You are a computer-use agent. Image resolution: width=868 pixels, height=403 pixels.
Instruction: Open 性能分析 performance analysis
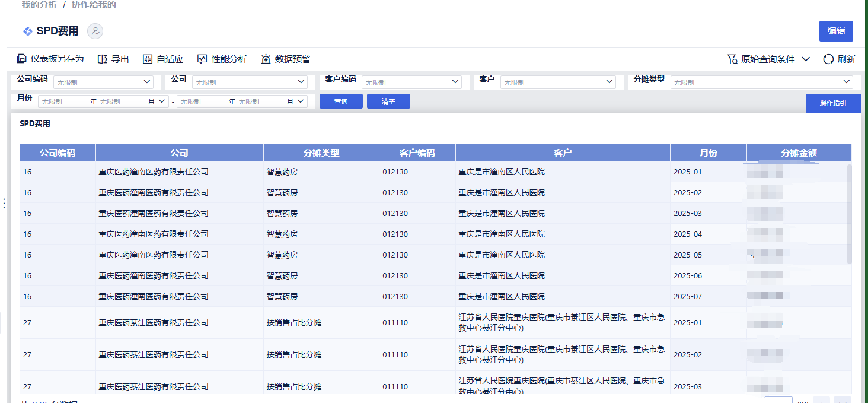(x=222, y=59)
